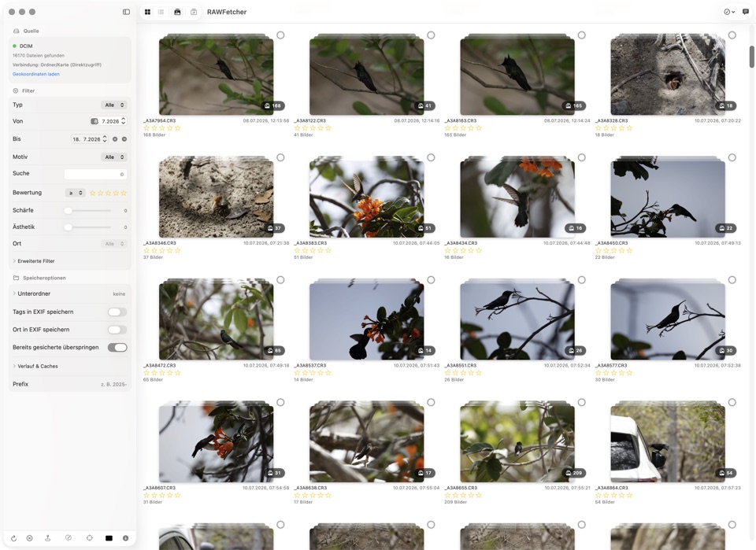
Task: Click the Speicheroptionen folder icon
Action: pyautogui.click(x=16, y=278)
